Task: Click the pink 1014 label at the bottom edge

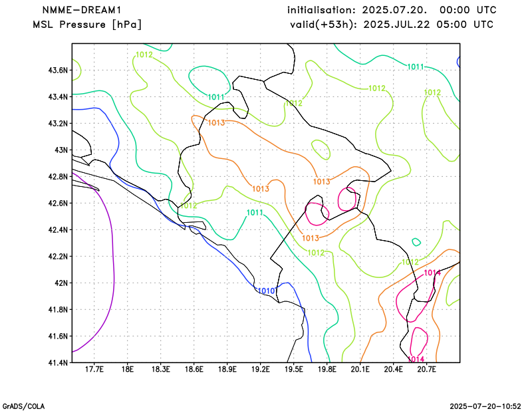Action: [416, 359]
